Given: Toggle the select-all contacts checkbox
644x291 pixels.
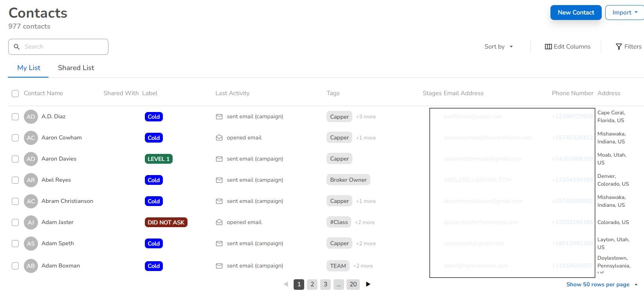Looking at the screenshot, I should [x=15, y=94].
